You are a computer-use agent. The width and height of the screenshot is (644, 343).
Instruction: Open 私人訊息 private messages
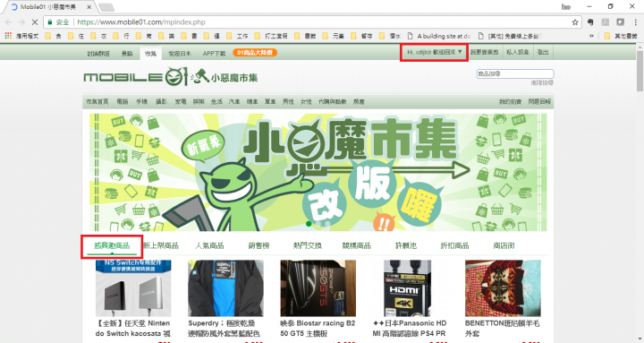coord(518,52)
